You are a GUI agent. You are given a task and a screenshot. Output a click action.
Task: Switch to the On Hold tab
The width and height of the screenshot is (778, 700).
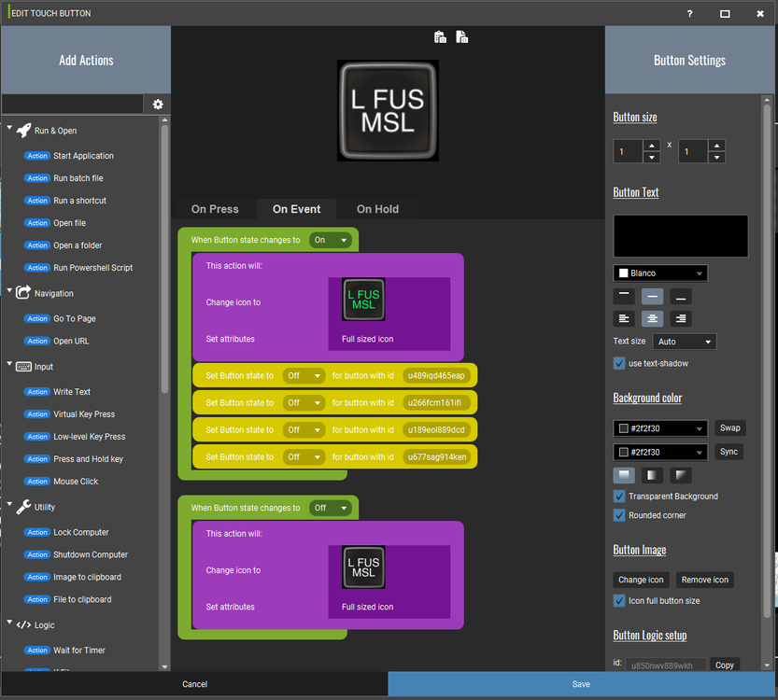(377, 209)
